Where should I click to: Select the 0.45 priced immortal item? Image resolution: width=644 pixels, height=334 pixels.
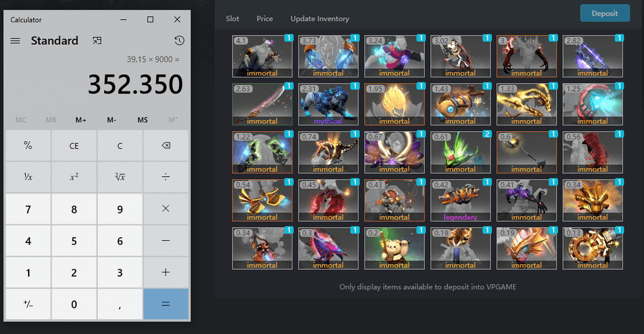point(328,201)
